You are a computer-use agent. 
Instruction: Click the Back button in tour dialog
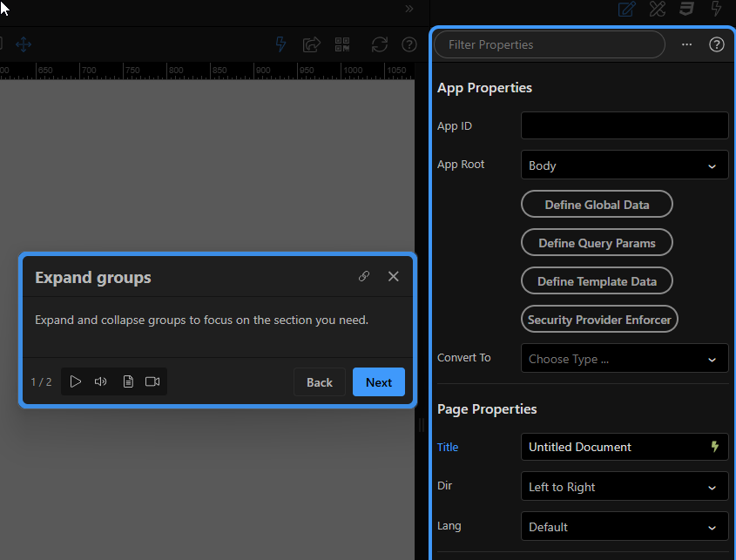coord(320,382)
